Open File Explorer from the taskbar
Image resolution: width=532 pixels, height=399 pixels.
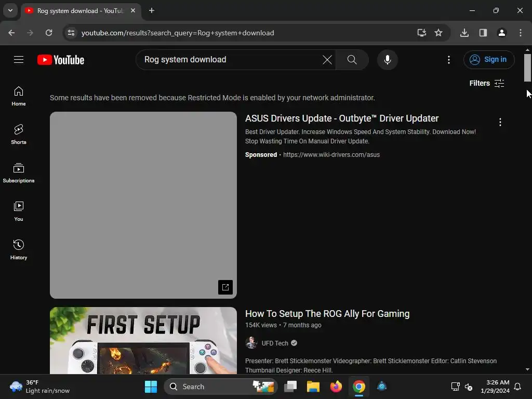point(313,387)
